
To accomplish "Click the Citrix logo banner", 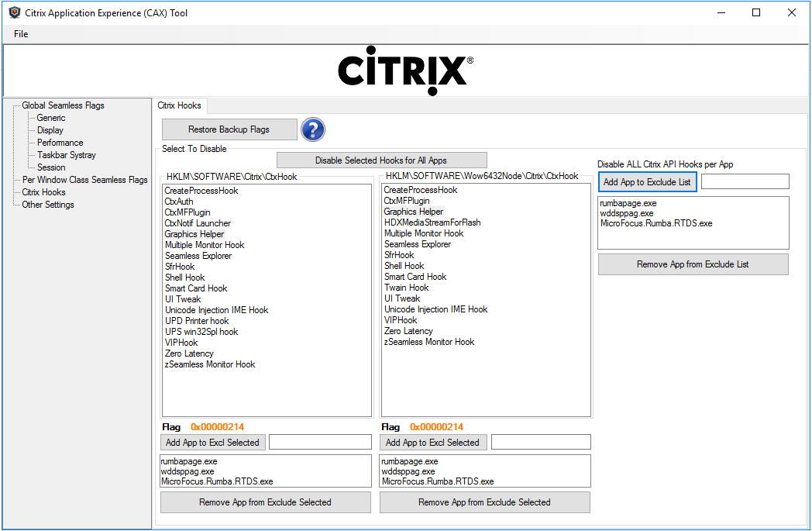I will coord(403,70).
